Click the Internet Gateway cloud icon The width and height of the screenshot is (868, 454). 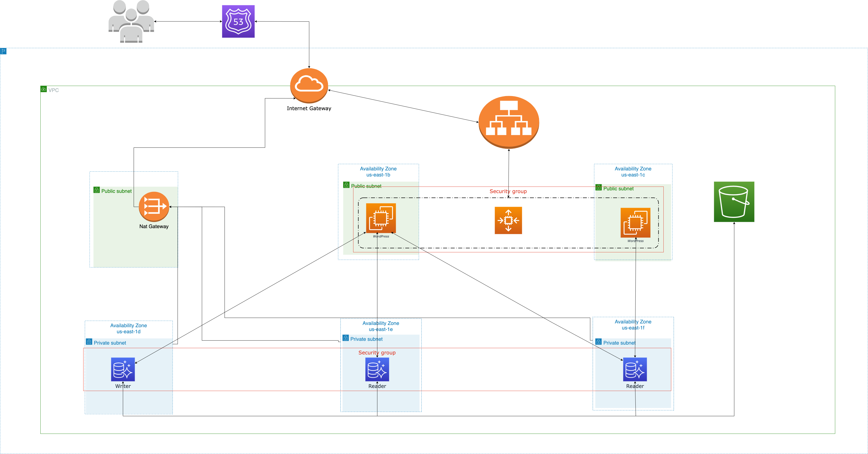click(x=309, y=85)
